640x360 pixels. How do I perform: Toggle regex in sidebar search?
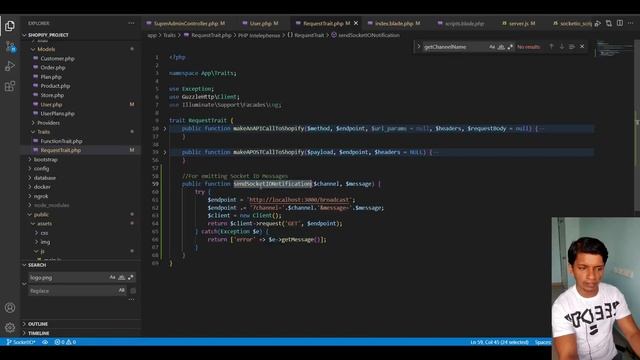[x=131, y=277]
